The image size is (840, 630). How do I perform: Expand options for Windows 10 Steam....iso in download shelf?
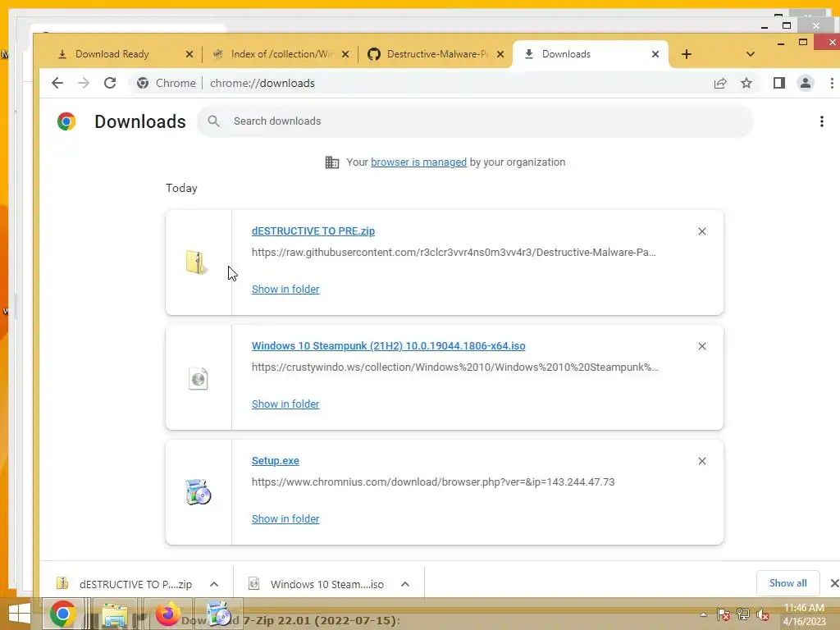pyautogui.click(x=405, y=584)
